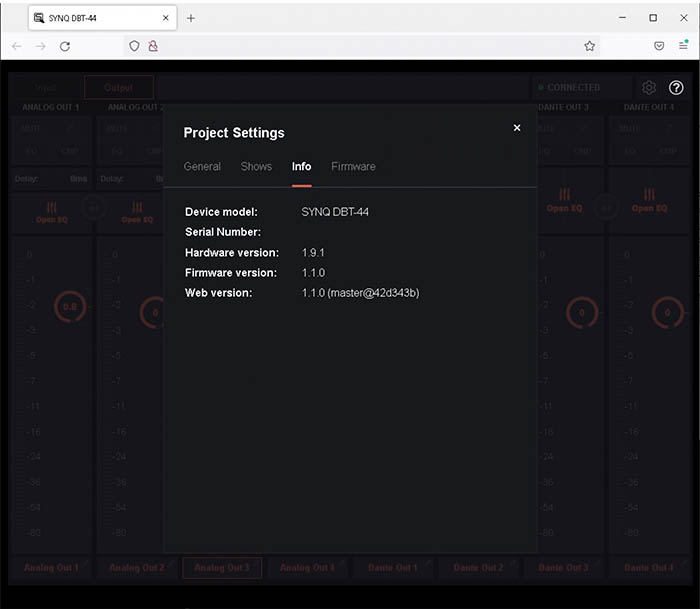Open the Shows tab
The width and height of the screenshot is (700, 609).
pyautogui.click(x=256, y=166)
